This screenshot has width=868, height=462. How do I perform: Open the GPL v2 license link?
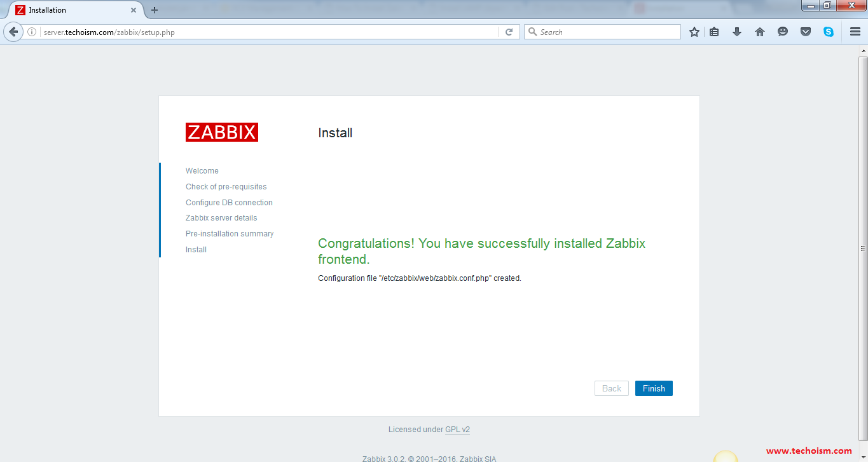click(457, 430)
